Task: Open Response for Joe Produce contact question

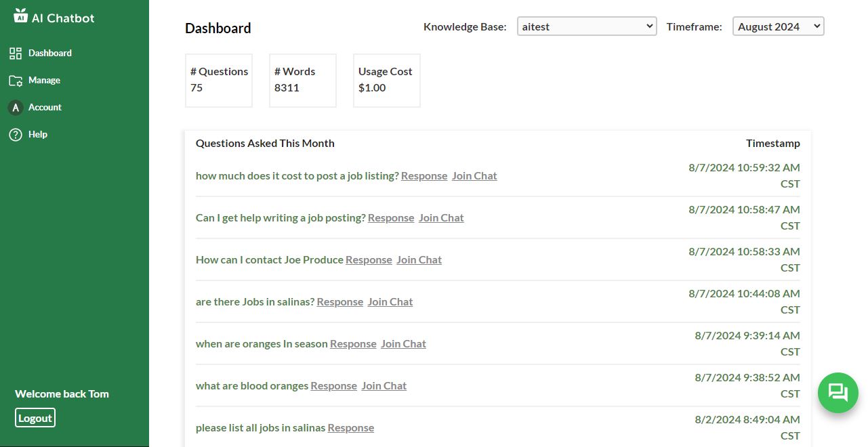Action: click(369, 260)
